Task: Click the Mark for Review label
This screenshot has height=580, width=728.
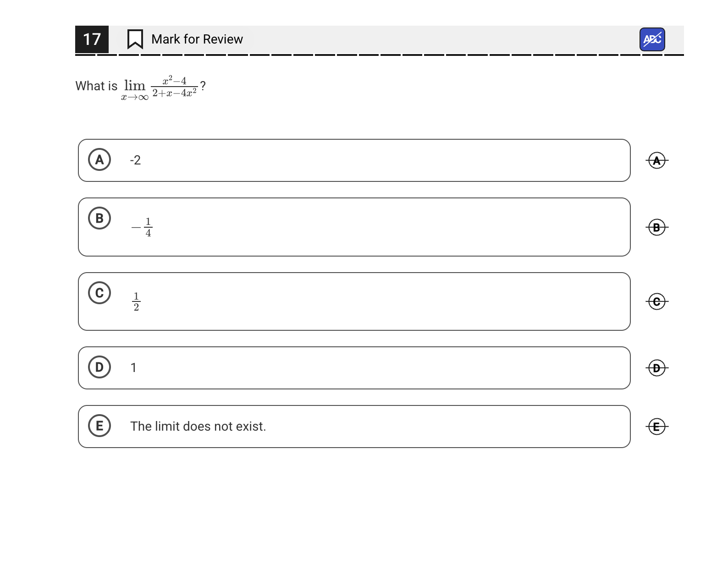Action: (x=197, y=39)
